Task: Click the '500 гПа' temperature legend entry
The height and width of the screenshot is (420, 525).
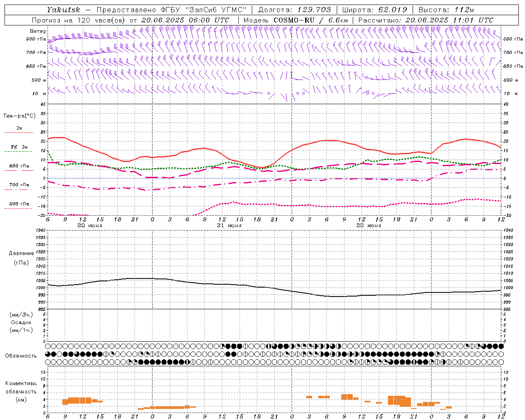Action: point(19,204)
